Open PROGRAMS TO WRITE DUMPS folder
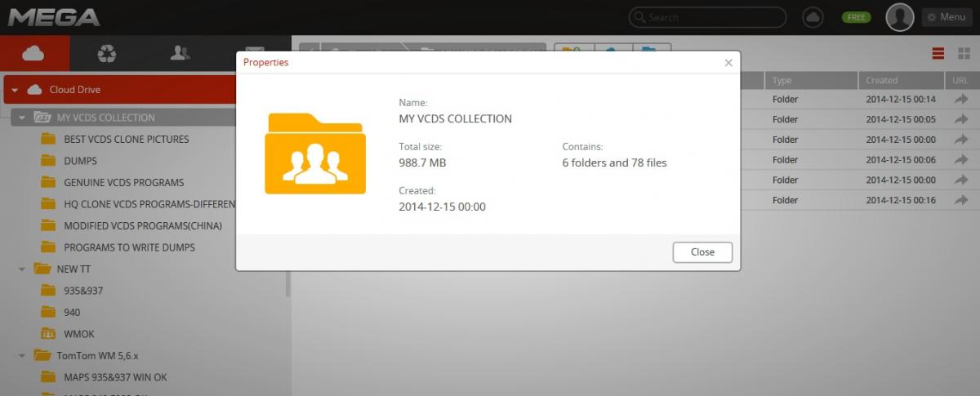Viewport: 980px width, 396px height. click(129, 247)
